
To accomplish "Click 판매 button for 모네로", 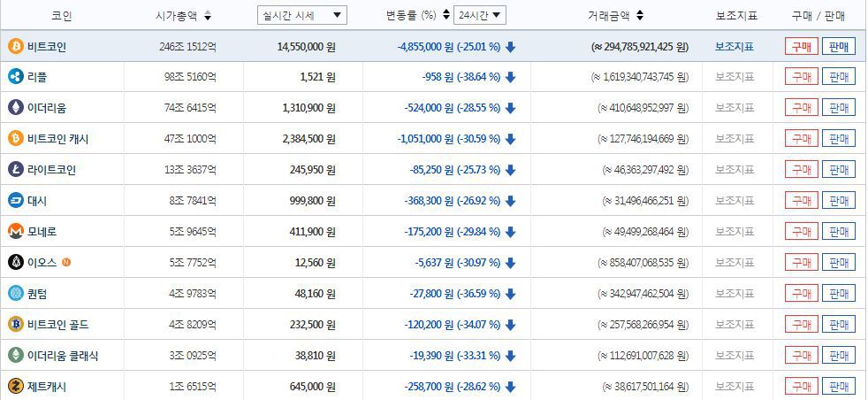I will coord(839,232).
